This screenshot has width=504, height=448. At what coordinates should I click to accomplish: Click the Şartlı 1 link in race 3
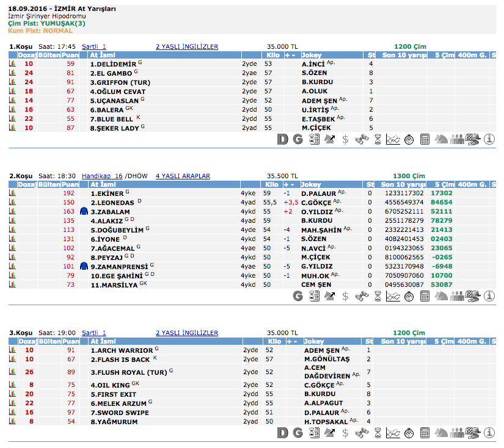point(94,333)
